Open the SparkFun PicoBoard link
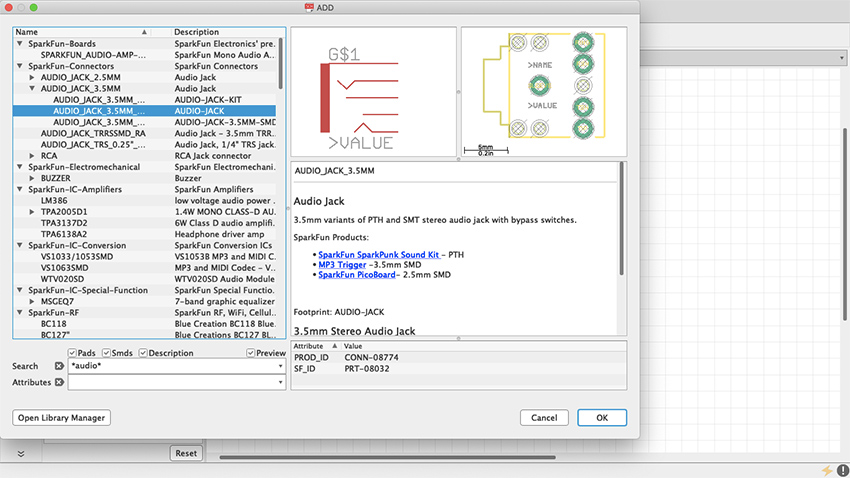 357,275
